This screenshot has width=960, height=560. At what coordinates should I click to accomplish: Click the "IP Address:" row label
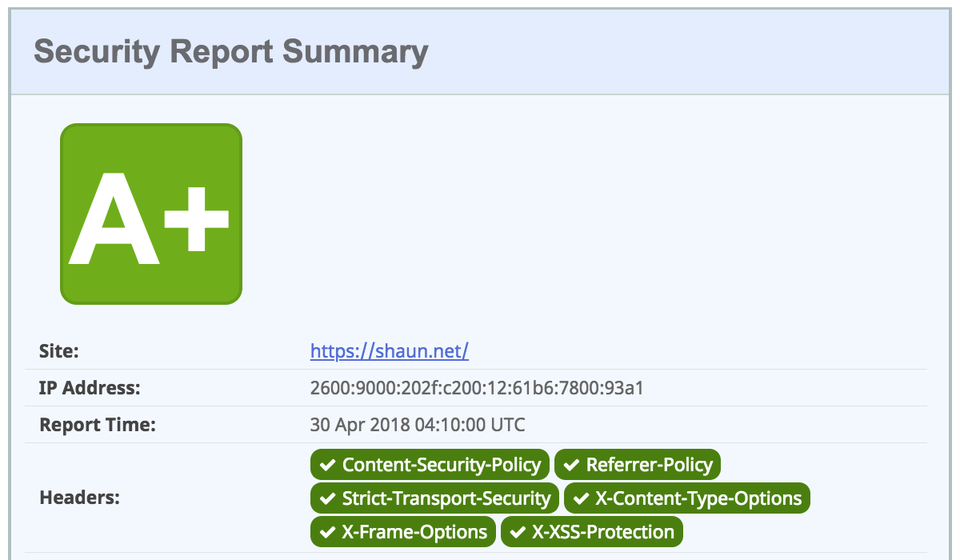[x=90, y=389]
